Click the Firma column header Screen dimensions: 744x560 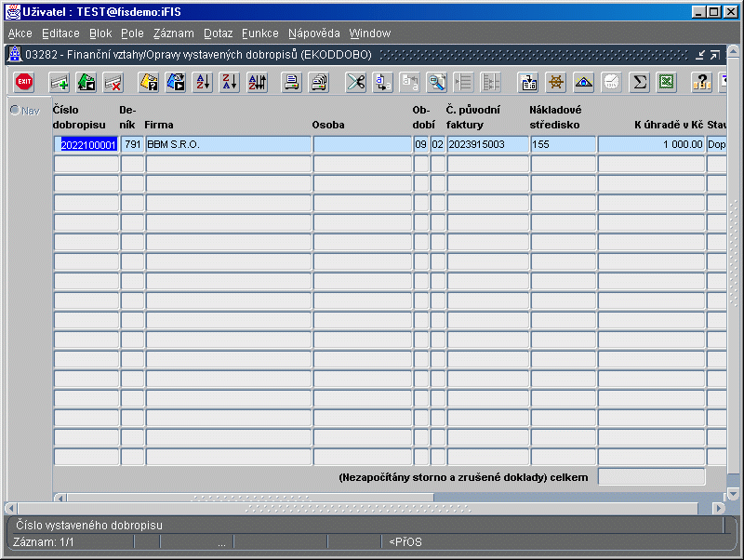(x=159, y=125)
